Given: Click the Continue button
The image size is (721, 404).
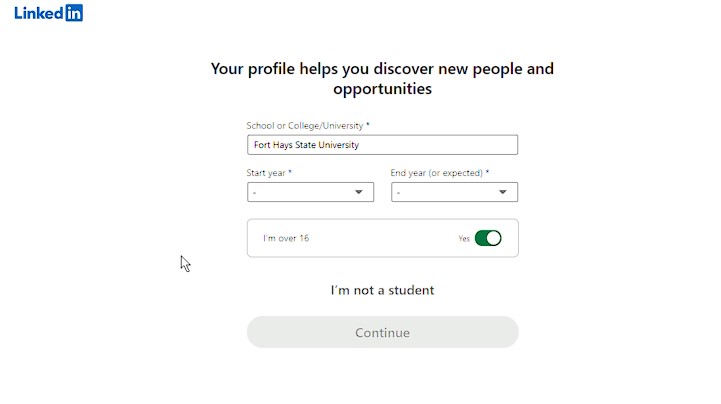Looking at the screenshot, I should pos(383,332).
